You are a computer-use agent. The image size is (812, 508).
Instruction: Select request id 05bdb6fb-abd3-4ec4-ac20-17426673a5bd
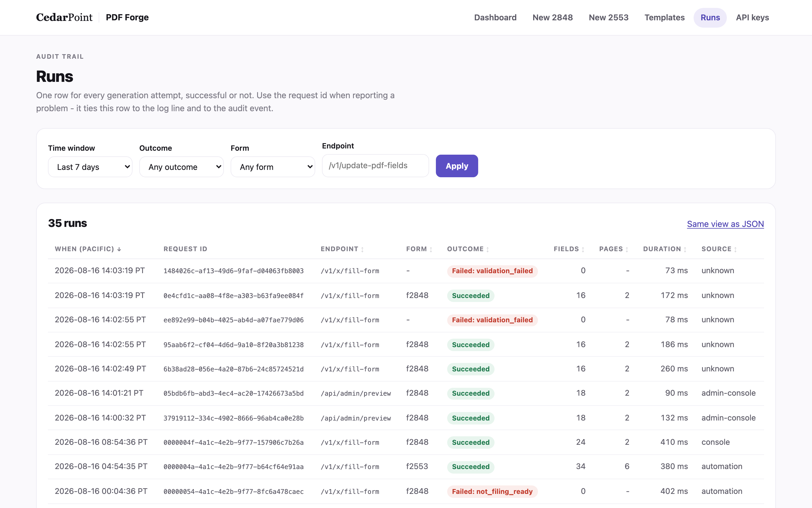point(233,393)
